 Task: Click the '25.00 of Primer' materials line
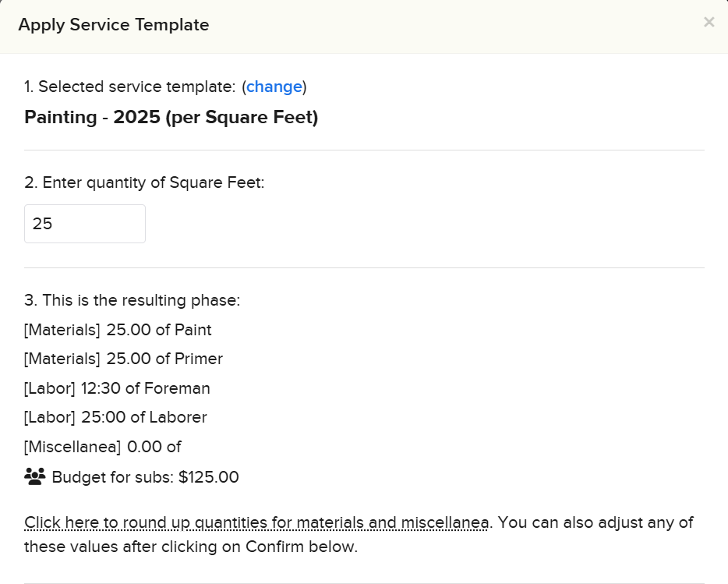[123, 359]
